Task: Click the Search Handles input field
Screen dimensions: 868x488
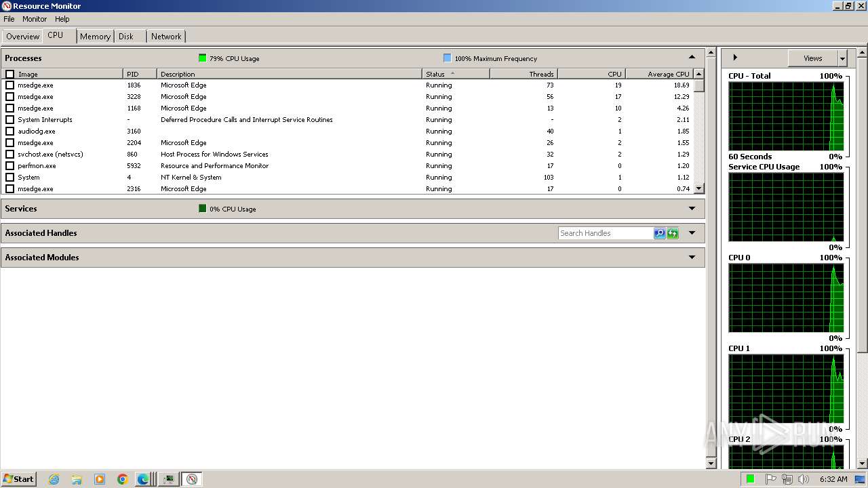Action: tap(606, 233)
